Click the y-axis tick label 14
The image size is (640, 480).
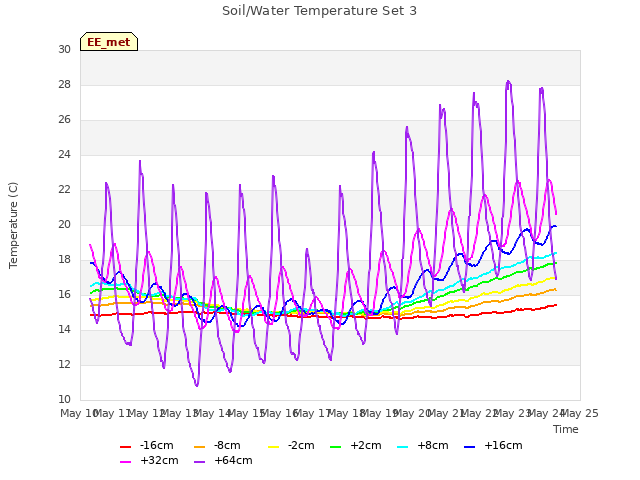[x=64, y=330]
